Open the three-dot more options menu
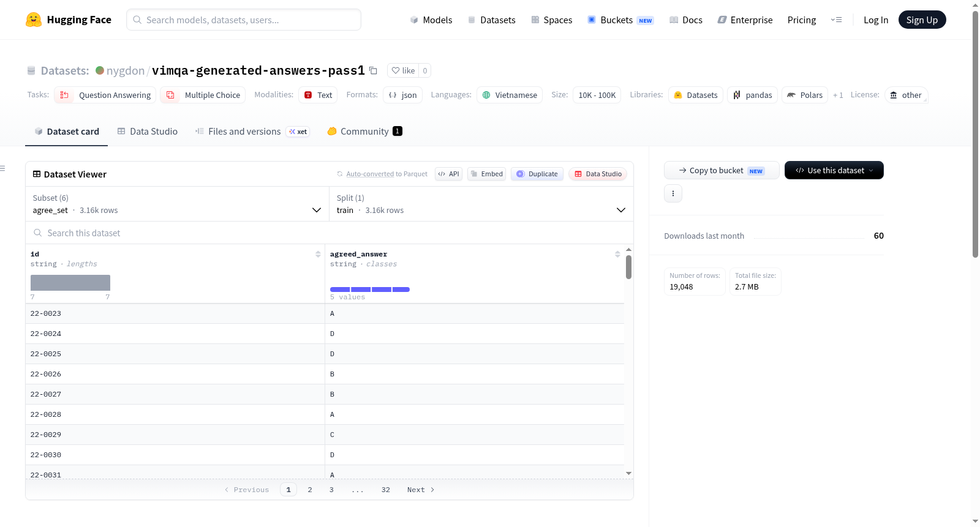 pos(673,193)
